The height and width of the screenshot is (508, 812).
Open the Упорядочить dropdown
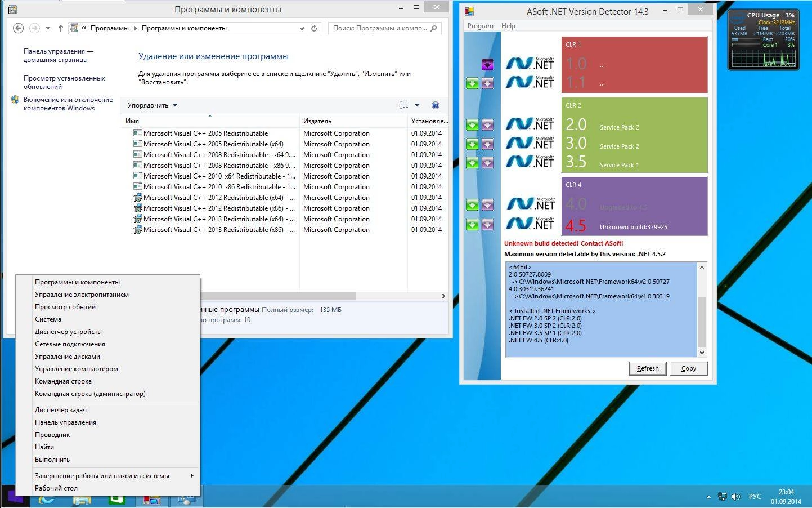152,105
